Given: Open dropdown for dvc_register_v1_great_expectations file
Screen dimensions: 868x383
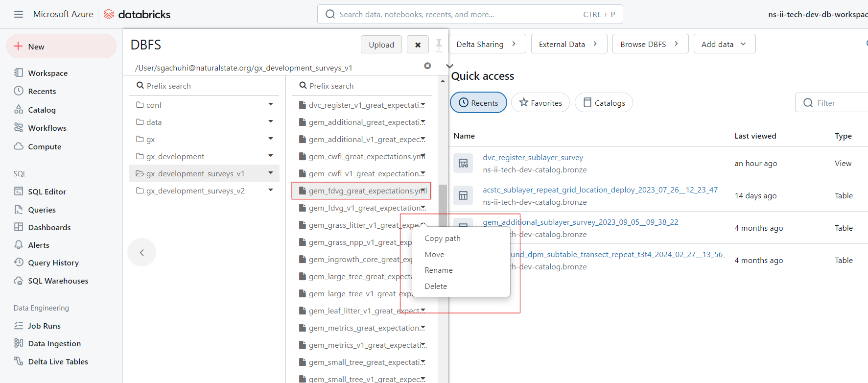Looking at the screenshot, I should coord(423,105).
